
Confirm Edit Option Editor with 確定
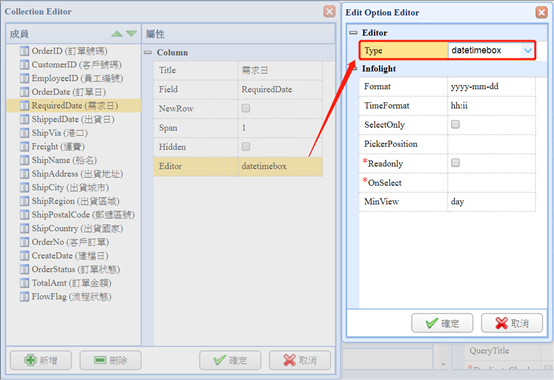pos(442,323)
